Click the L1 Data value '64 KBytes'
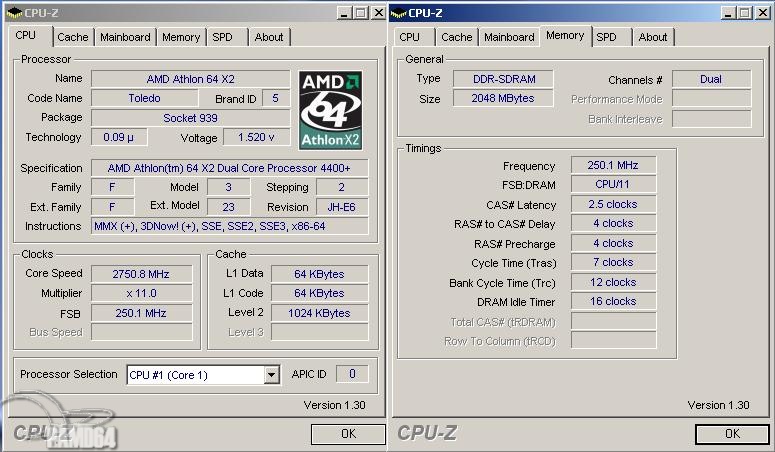The width and height of the screenshot is (775, 452). tap(319, 274)
